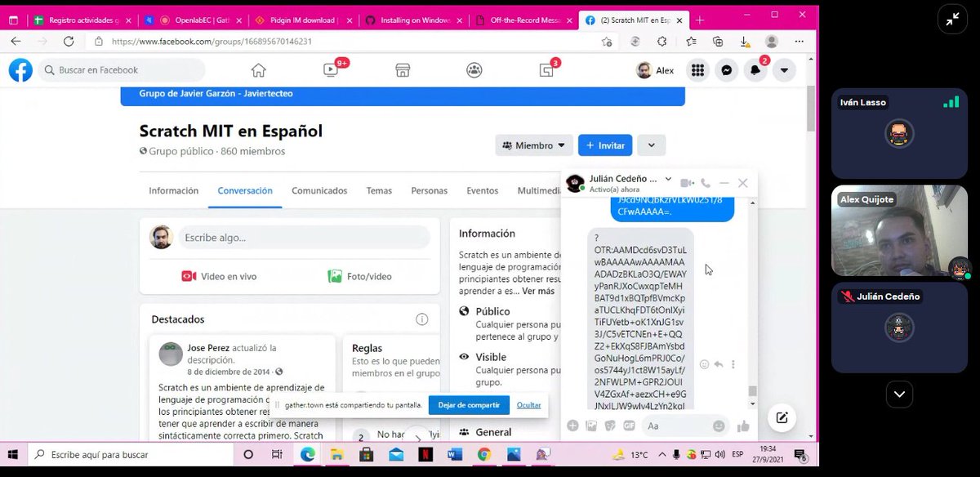Screen dimensions: 980x477
Task: Start a voice call in chat window
Action: [x=706, y=183]
